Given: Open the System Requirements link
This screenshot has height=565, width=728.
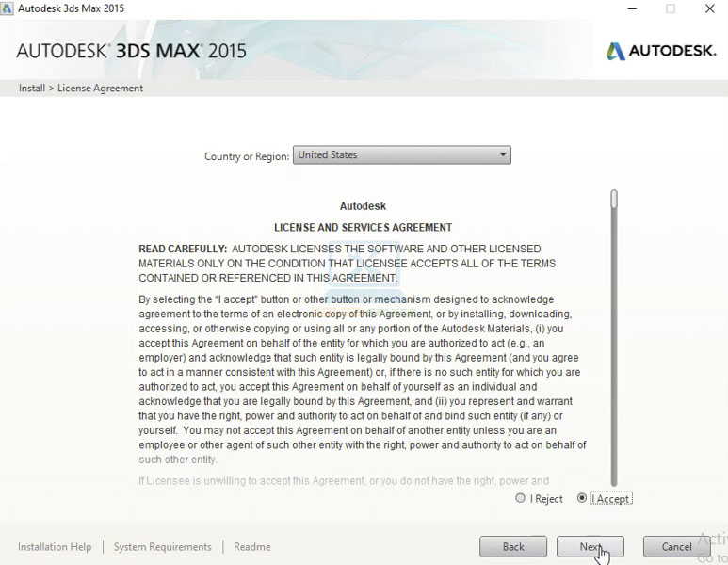Looking at the screenshot, I should [162, 547].
